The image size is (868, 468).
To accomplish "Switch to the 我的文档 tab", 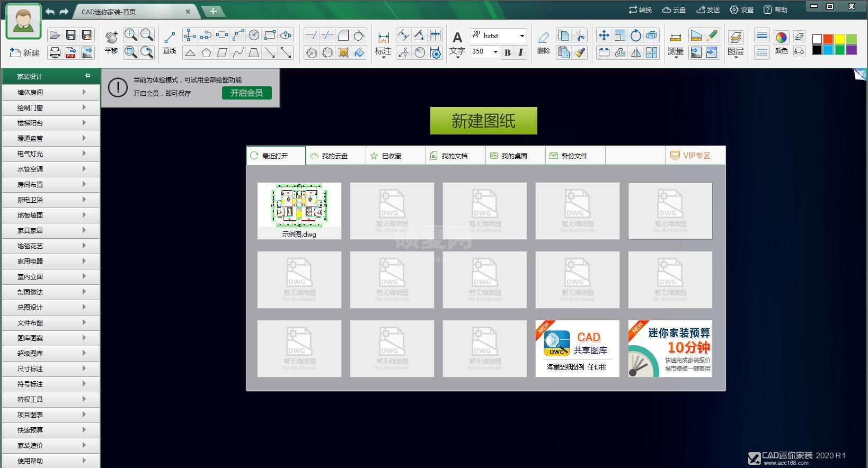I will point(456,156).
